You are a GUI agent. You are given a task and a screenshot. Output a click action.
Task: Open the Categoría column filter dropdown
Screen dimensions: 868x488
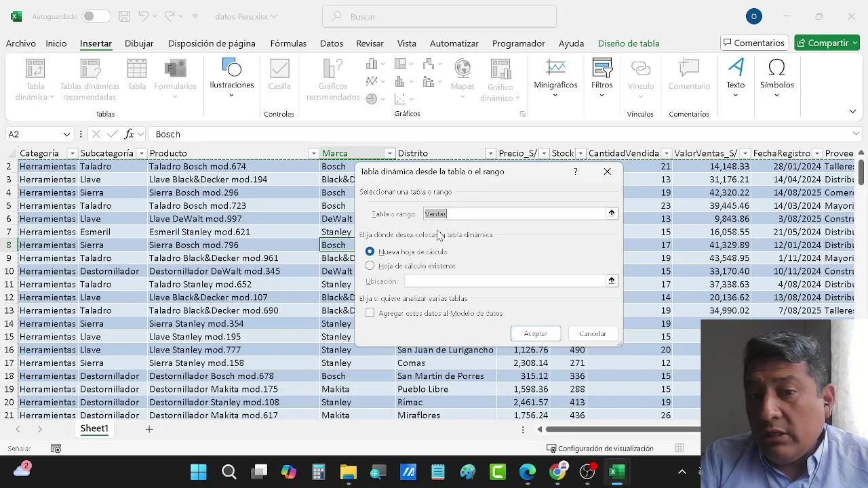73,153
